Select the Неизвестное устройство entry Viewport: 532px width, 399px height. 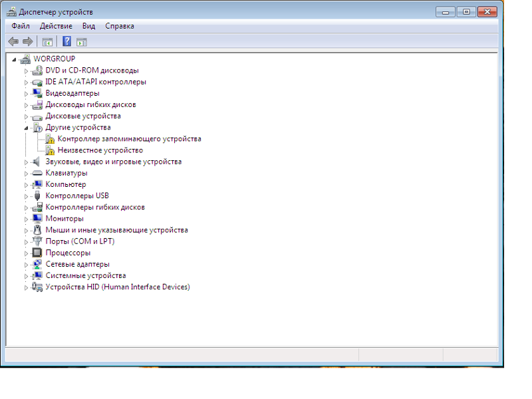coord(100,150)
